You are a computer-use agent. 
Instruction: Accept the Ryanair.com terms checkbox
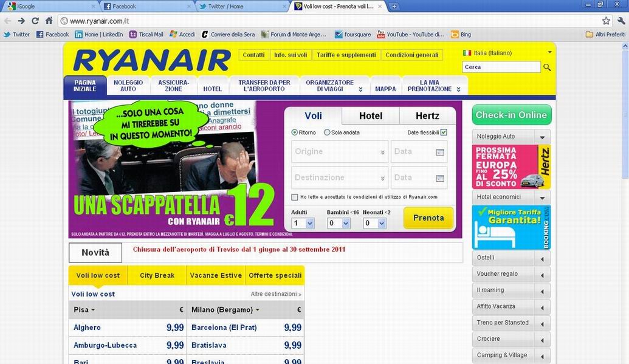pyautogui.click(x=295, y=197)
